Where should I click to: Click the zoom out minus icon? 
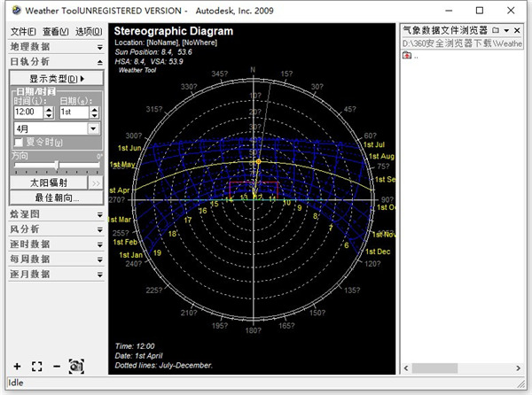click(x=56, y=366)
